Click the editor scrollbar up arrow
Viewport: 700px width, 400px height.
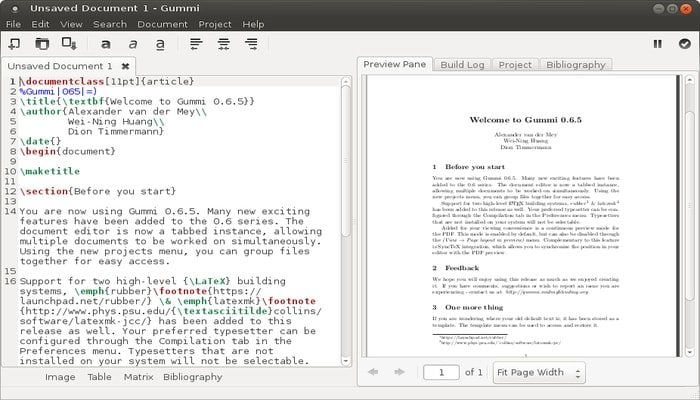point(346,82)
